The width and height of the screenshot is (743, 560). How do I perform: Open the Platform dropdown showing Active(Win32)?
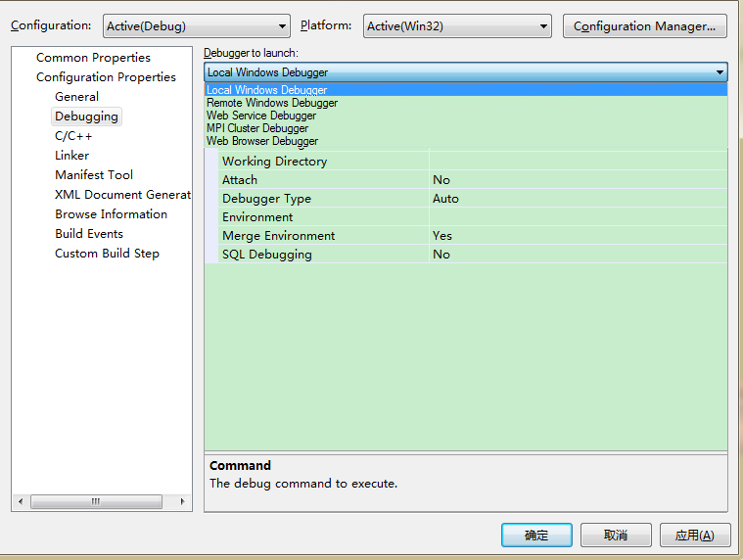[x=457, y=25]
